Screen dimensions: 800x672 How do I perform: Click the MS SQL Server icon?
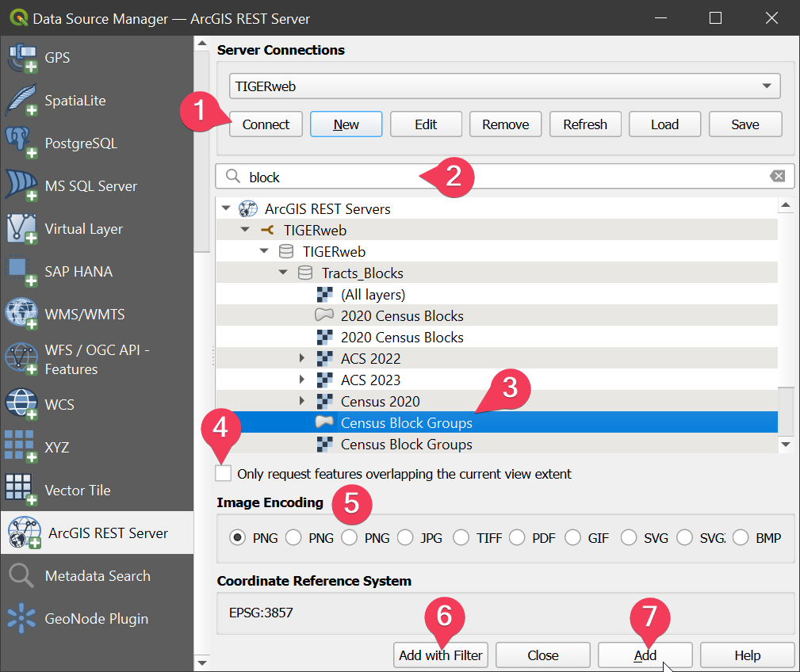click(21, 186)
